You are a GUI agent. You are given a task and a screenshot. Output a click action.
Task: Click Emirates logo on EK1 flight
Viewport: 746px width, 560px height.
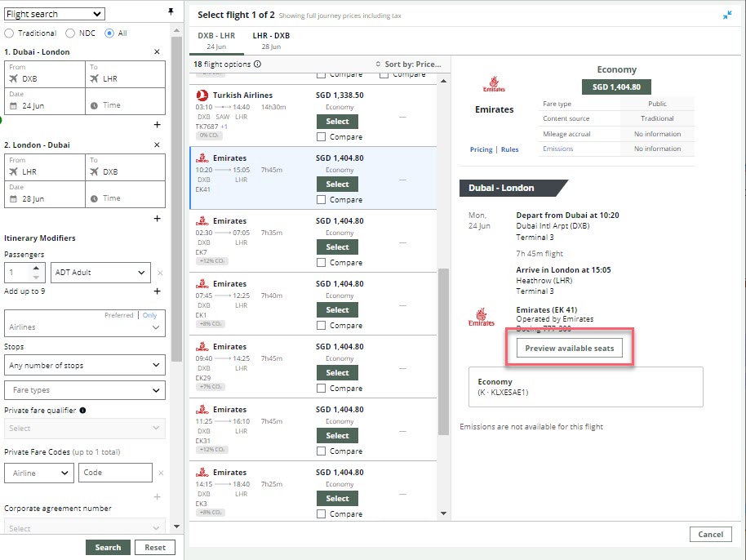pyautogui.click(x=202, y=283)
